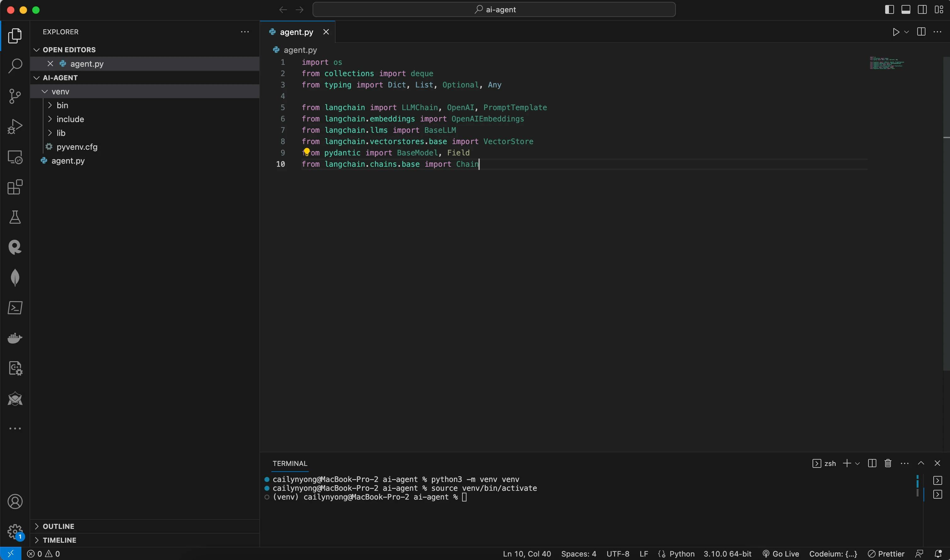Click the Run Python File play button
Screen dimensions: 950x560
[896, 32]
